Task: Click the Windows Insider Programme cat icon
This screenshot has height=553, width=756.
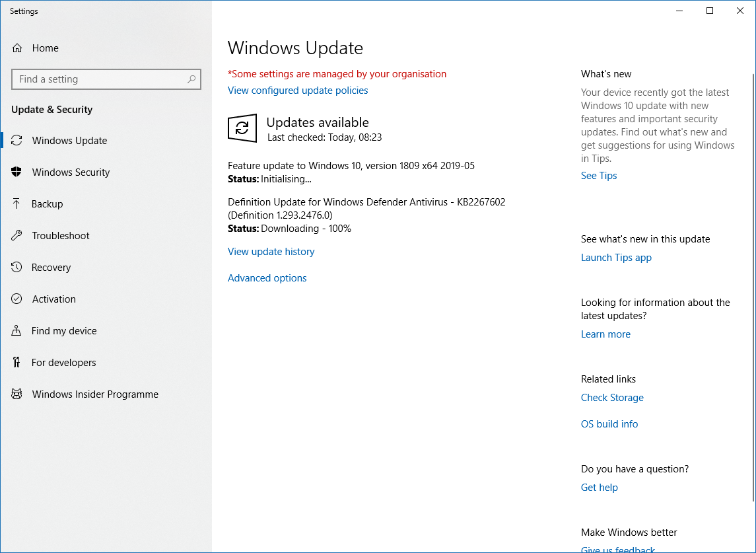Action: pos(17,394)
